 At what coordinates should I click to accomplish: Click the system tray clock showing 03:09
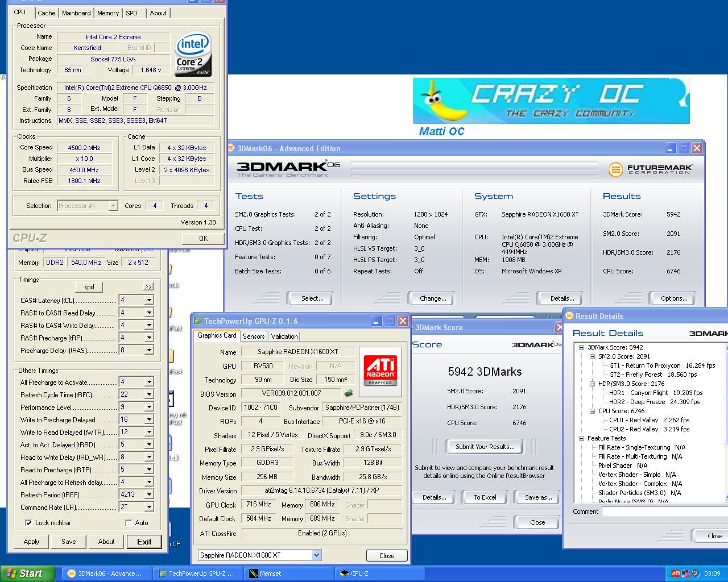712,573
